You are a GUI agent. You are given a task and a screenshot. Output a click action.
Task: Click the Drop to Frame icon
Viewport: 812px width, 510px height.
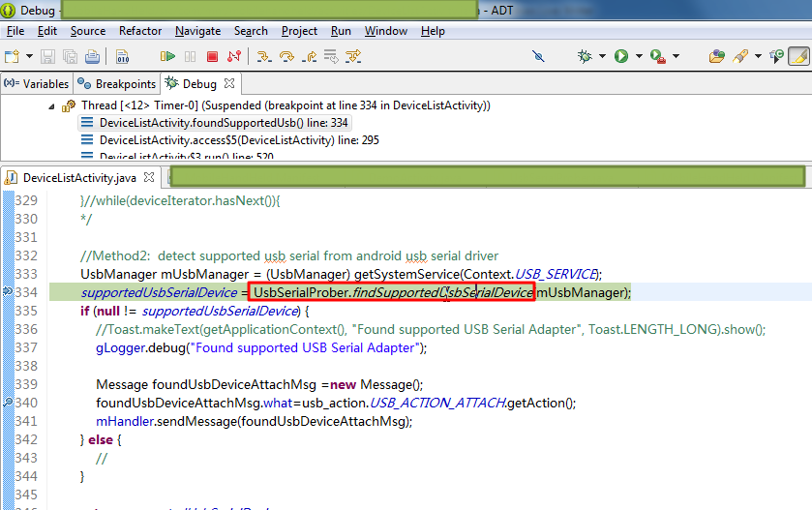tap(331, 56)
